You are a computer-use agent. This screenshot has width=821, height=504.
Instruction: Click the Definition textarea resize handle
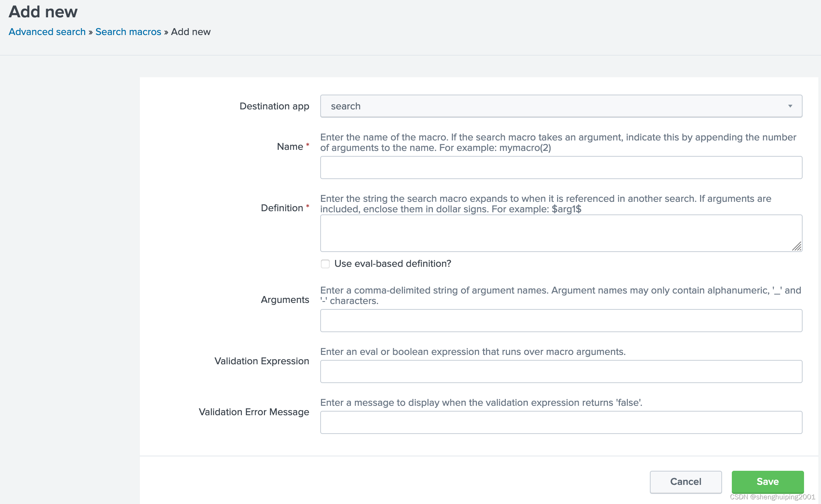point(798,247)
